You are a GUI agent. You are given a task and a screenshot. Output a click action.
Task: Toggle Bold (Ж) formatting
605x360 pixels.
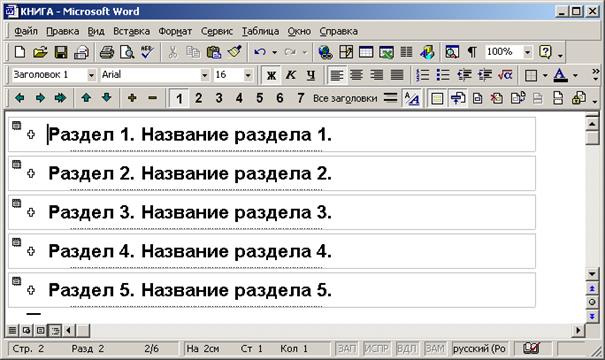(271, 75)
